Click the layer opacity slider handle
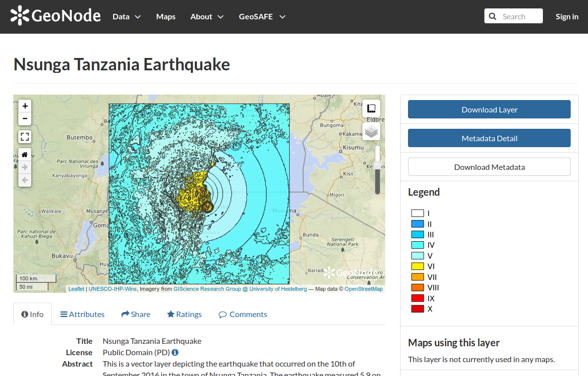This screenshot has height=376, width=588. 377,166
